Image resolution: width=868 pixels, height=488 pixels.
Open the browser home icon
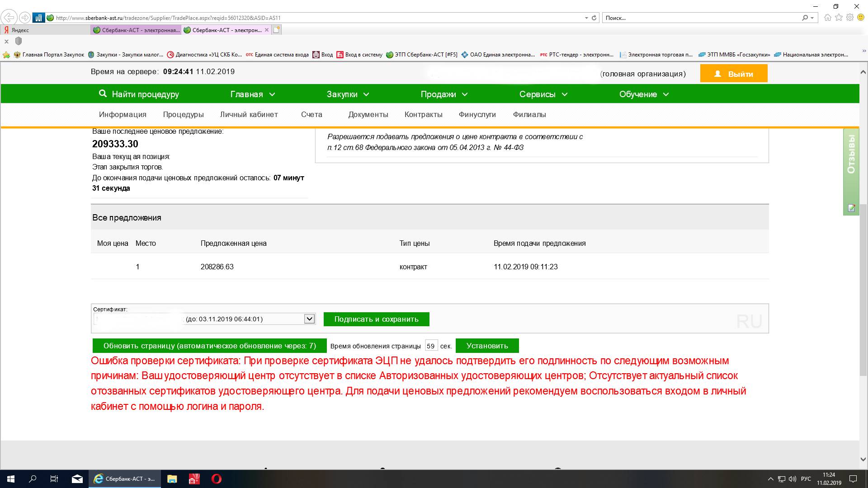(827, 18)
